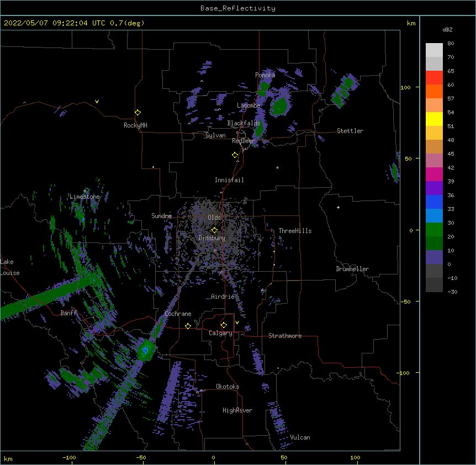Click the 0 tick on the bottom axis

click(213, 457)
